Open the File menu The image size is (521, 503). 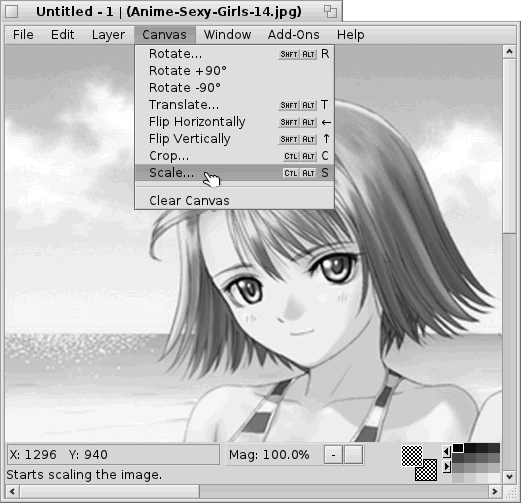[23, 35]
